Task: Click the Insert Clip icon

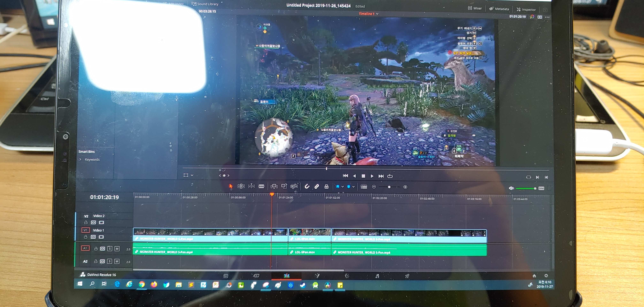Action: (274, 186)
